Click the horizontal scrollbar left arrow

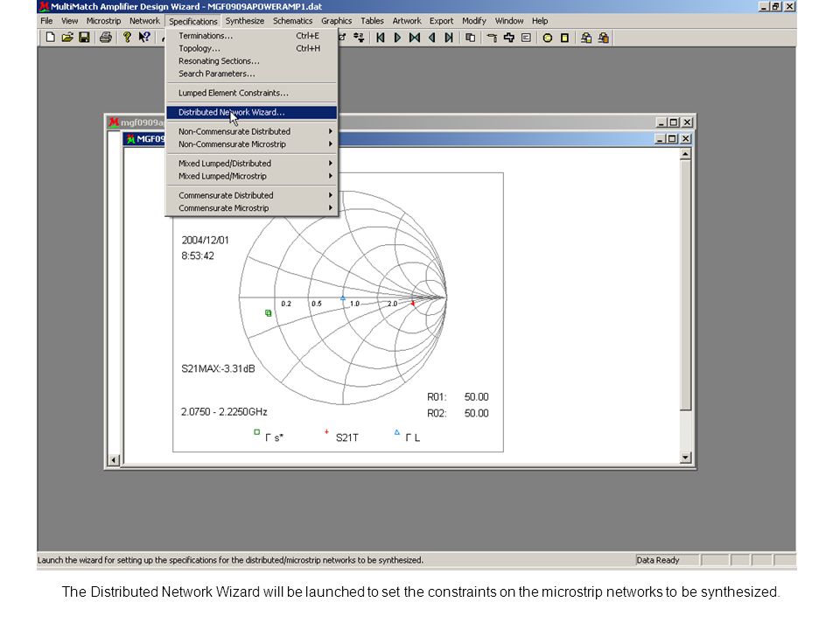tap(114, 460)
